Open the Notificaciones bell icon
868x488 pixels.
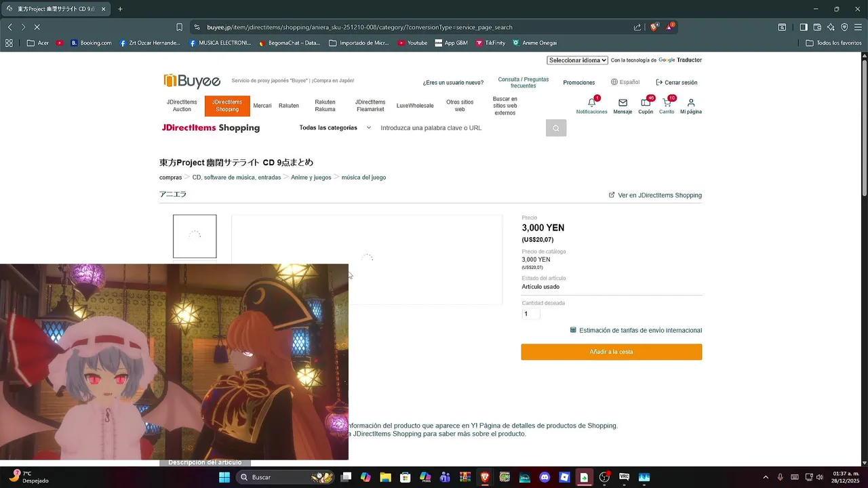point(591,103)
